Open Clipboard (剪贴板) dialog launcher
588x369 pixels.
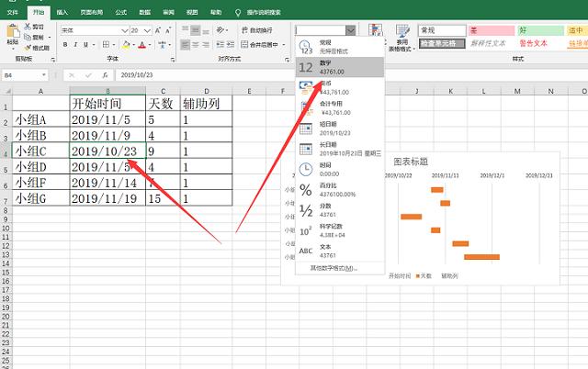pos(53,60)
